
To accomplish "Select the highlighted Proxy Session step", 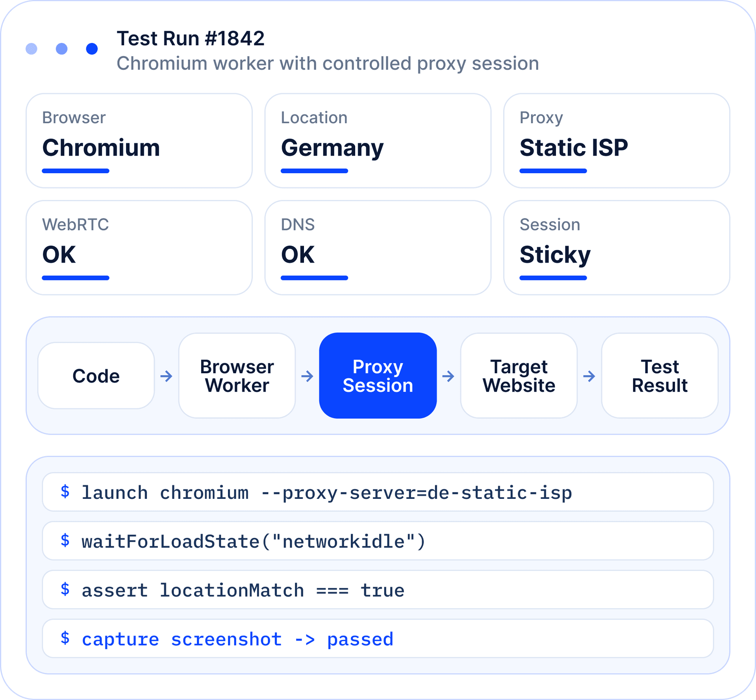I will pos(378,376).
